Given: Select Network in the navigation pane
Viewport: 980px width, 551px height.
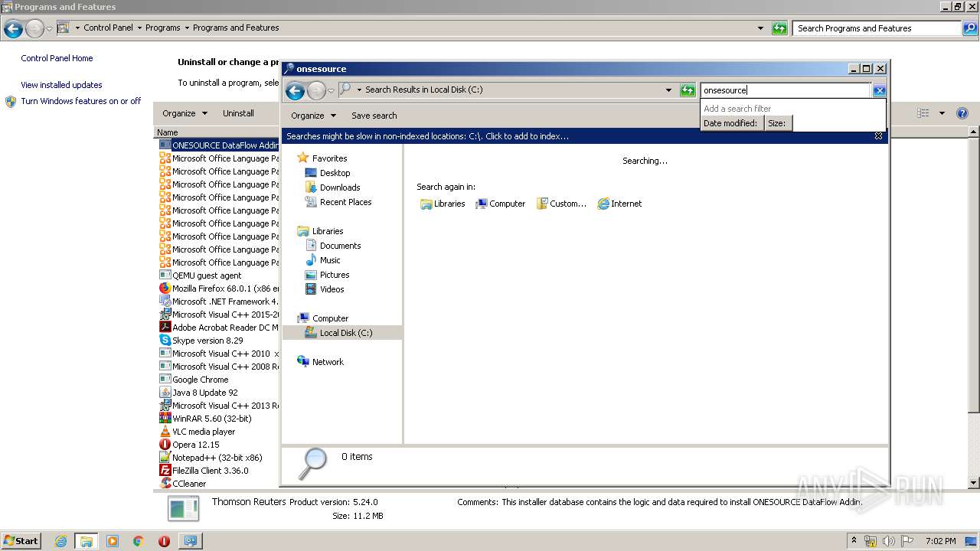Looking at the screenshot, I should (328, 362).
